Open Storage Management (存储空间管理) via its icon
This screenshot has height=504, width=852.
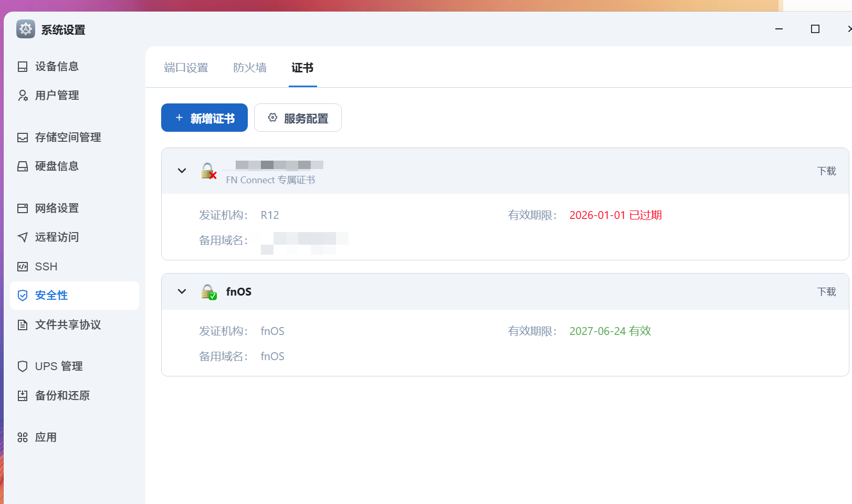tap(23, 138)
